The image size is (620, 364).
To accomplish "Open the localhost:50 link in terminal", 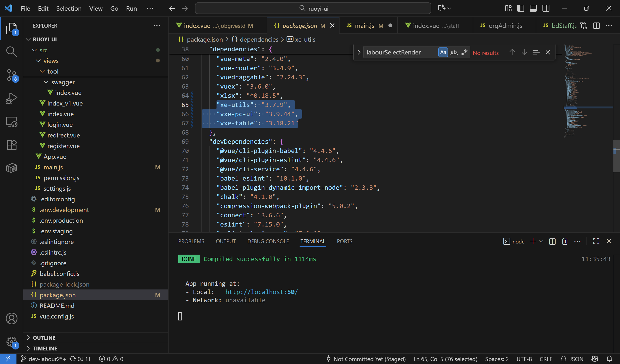I will pyautogui.click(x=261, y=292).
